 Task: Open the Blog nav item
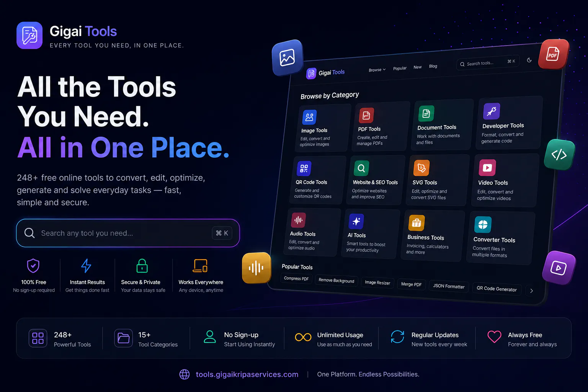[x=433, y=66]
